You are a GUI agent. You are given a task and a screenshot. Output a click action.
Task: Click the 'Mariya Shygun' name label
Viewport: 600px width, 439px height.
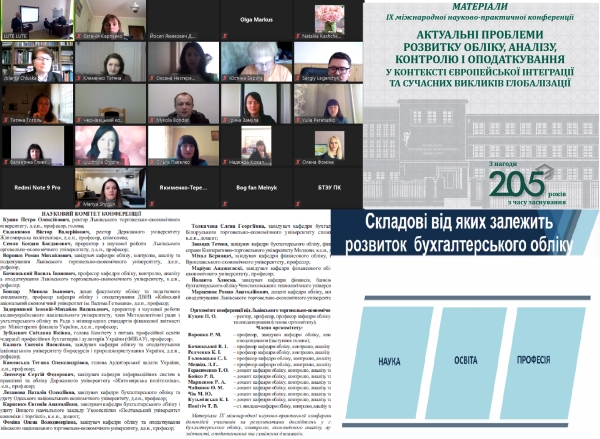click(x=99, y=204)
